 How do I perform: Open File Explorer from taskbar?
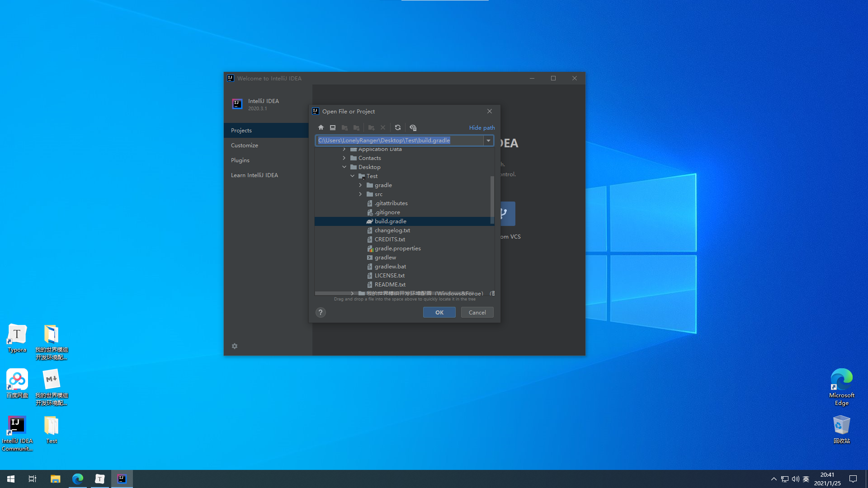(55, 479)
